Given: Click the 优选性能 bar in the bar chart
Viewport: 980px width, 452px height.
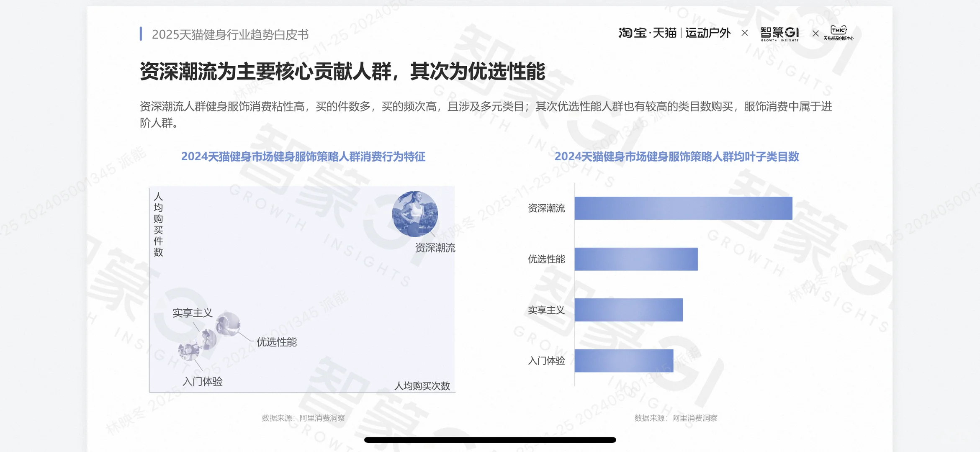Looking at the screenshot, I should tap(636, 259).
